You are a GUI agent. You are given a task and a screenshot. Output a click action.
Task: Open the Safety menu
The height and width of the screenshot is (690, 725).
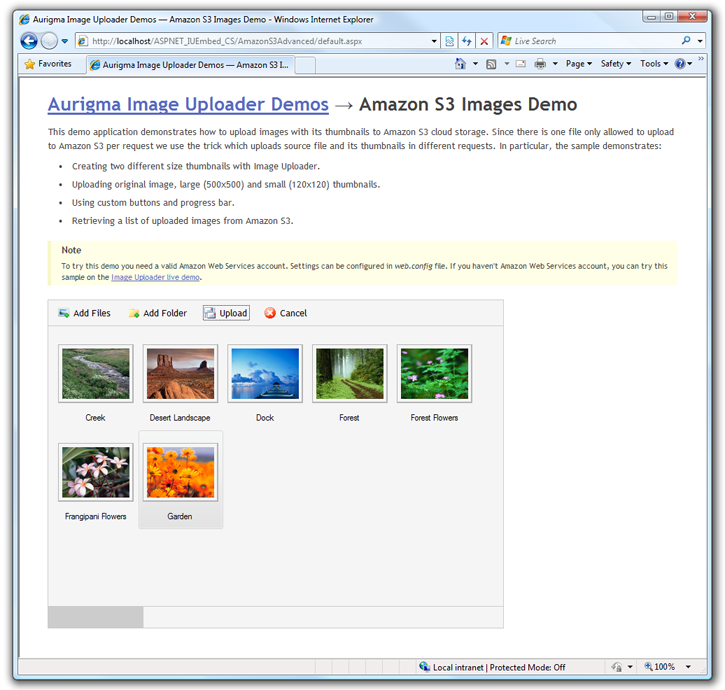coord(616,64)
